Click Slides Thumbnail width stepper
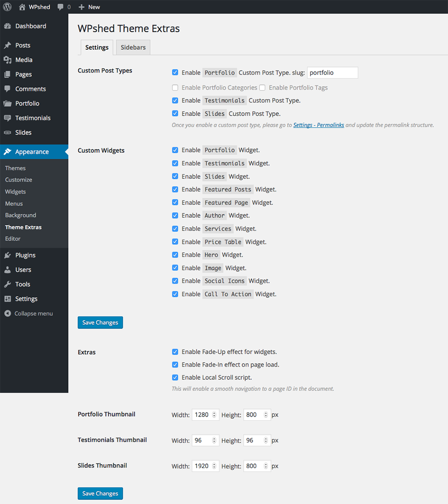Screen dimensions: 448x504 click(x=214, y=466)
